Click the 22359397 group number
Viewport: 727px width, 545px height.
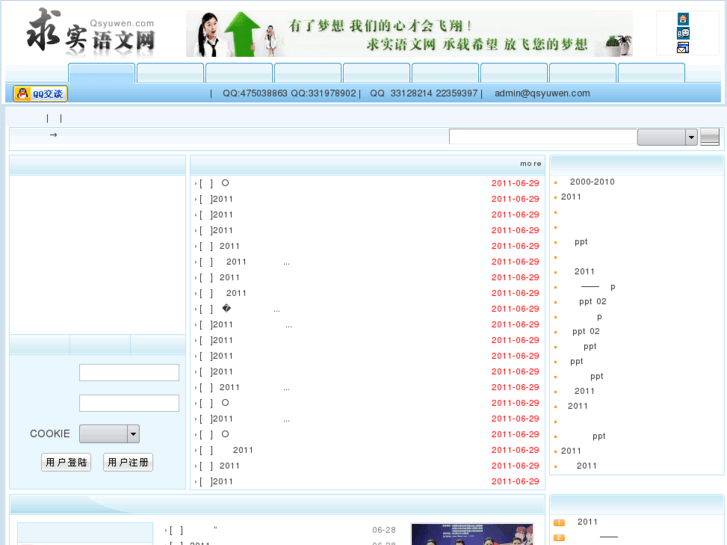click(456, 93)
